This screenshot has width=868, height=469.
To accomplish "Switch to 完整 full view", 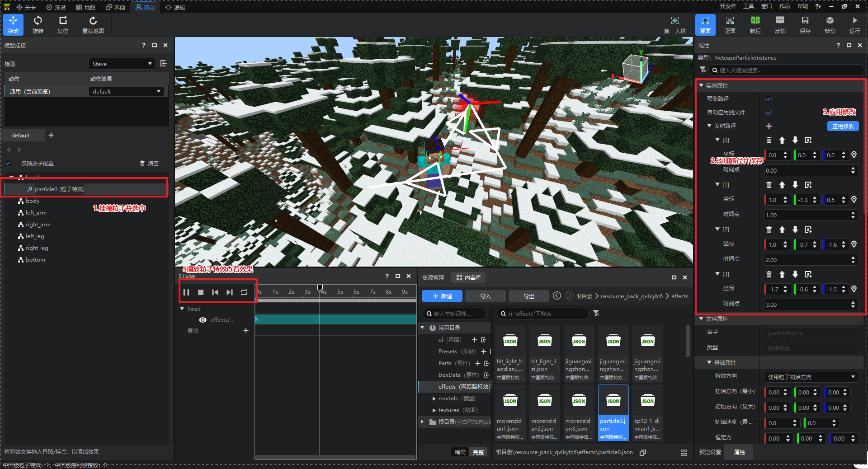I will (478, 452).
